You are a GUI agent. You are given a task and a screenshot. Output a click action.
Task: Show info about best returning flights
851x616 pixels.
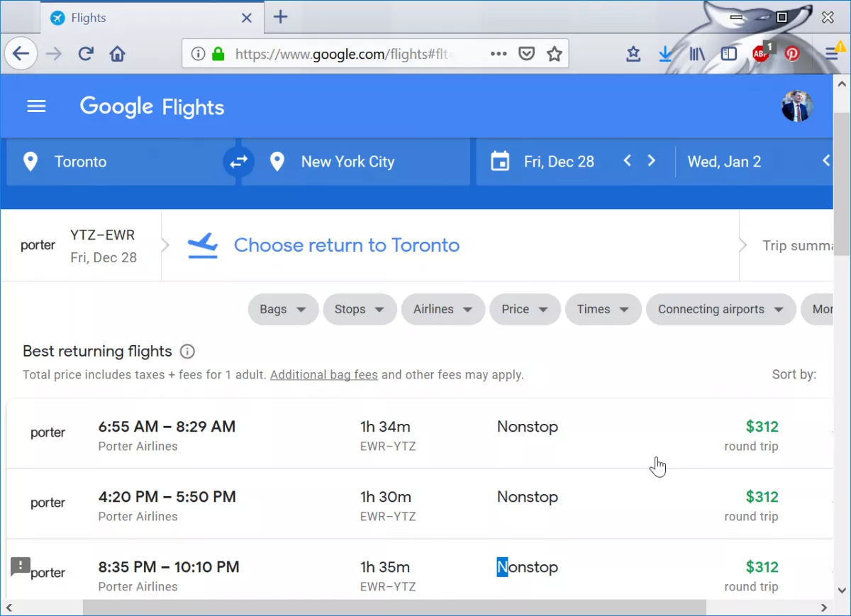pos(187,352)
